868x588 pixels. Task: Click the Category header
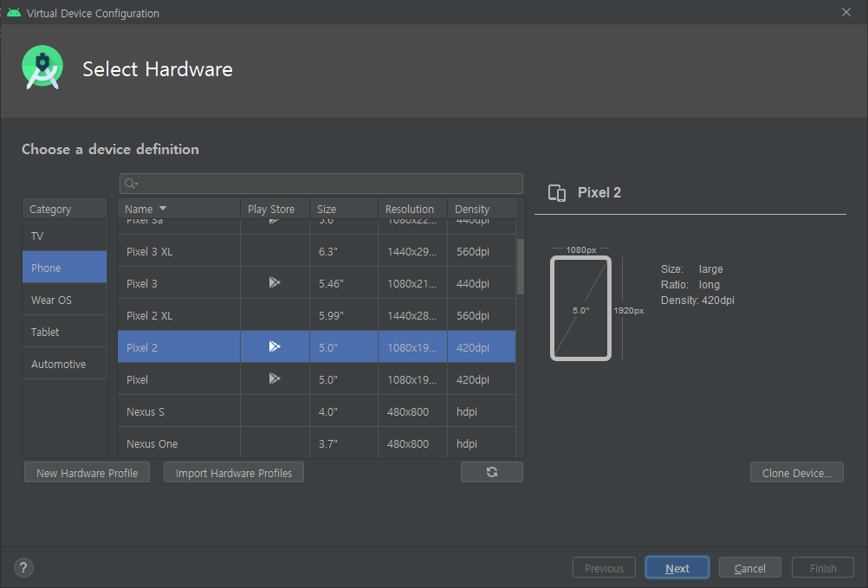click(x=65, y=209)
